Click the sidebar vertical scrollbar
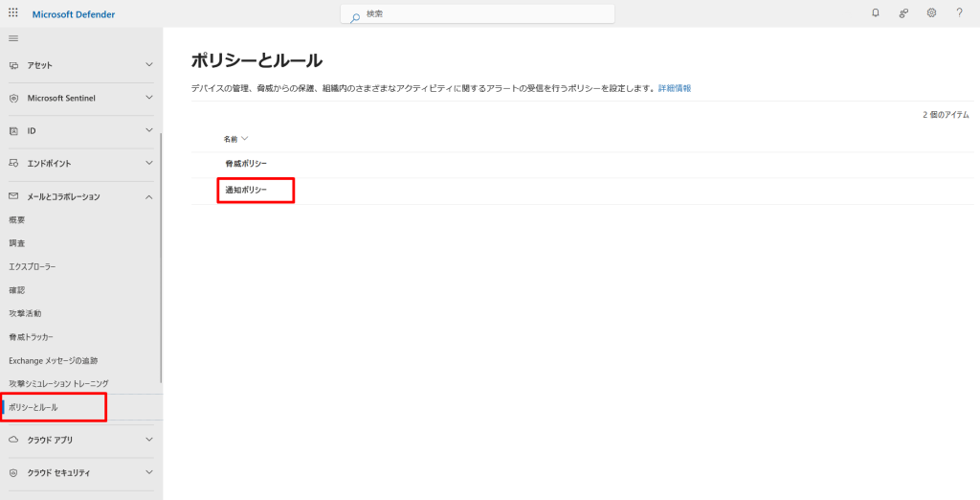Viewport: 980px width, 500px height. pos(161,259)
